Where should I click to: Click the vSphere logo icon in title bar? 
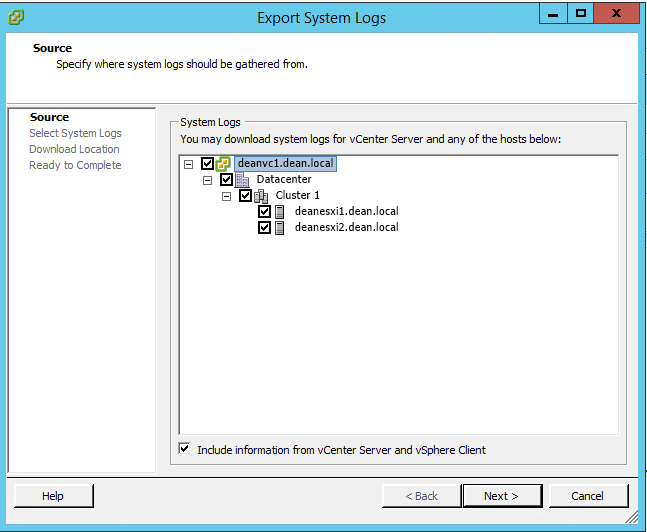tap(16, 17)
